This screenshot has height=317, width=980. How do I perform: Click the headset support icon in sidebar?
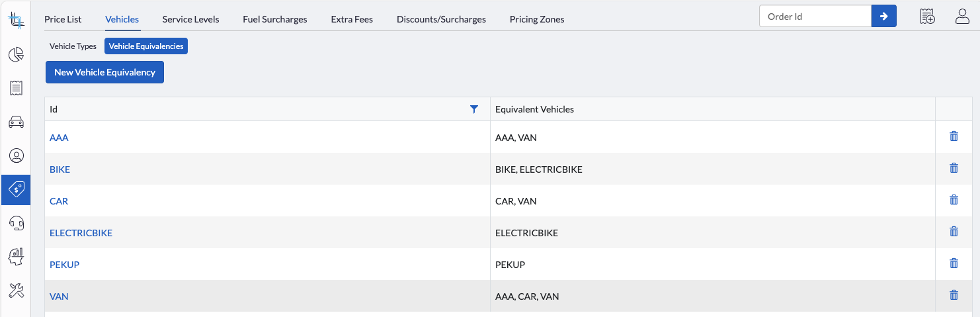click(x=16, y=223)
